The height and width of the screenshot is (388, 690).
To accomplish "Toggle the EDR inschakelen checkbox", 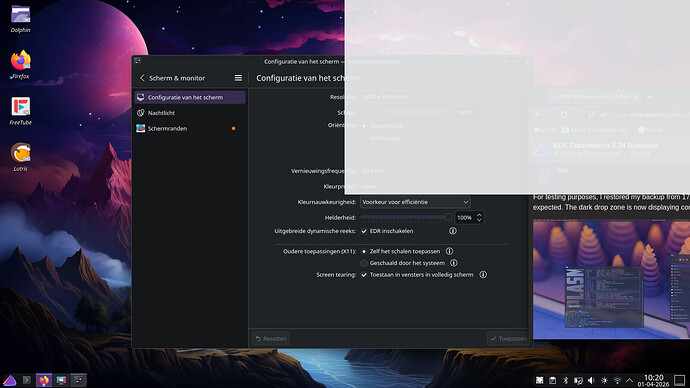I will coord(364,231).
